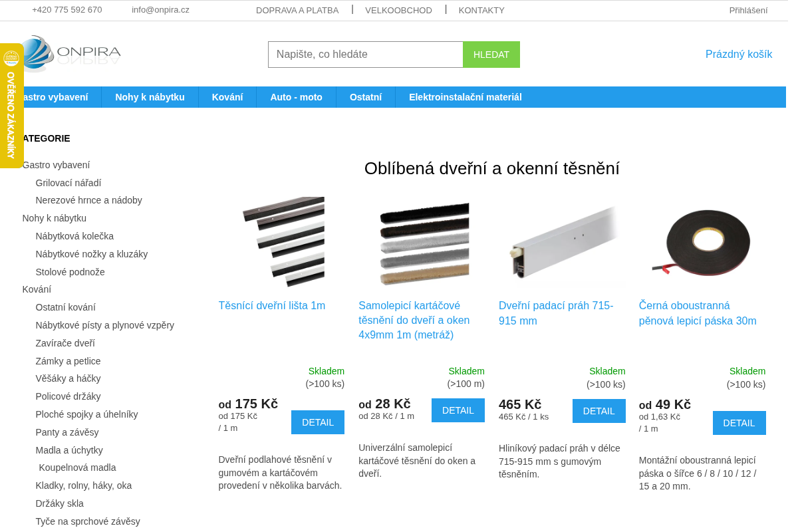
Task: Open Ostatní menu tab
Action: [x=366, y=97]
